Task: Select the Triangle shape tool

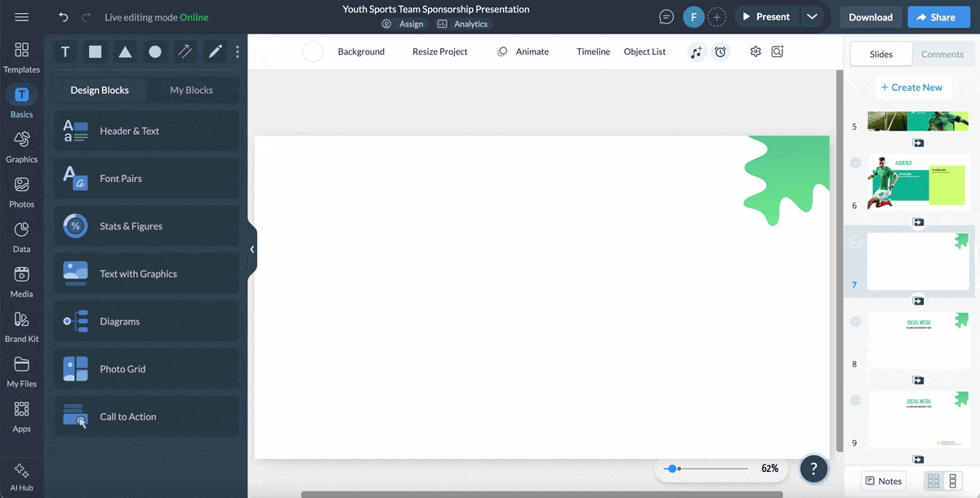Action: [x=124, y=51]
